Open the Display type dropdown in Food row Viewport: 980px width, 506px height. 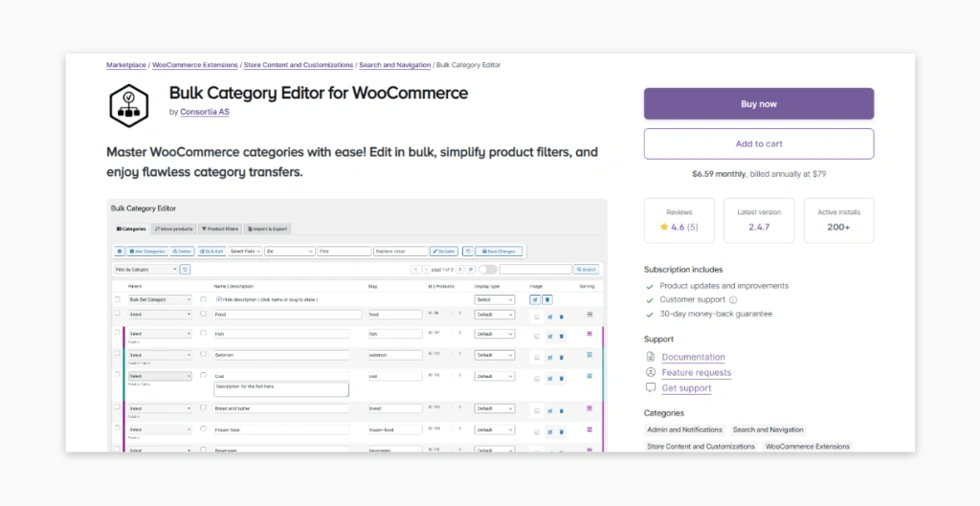click(x=495, y=315)
